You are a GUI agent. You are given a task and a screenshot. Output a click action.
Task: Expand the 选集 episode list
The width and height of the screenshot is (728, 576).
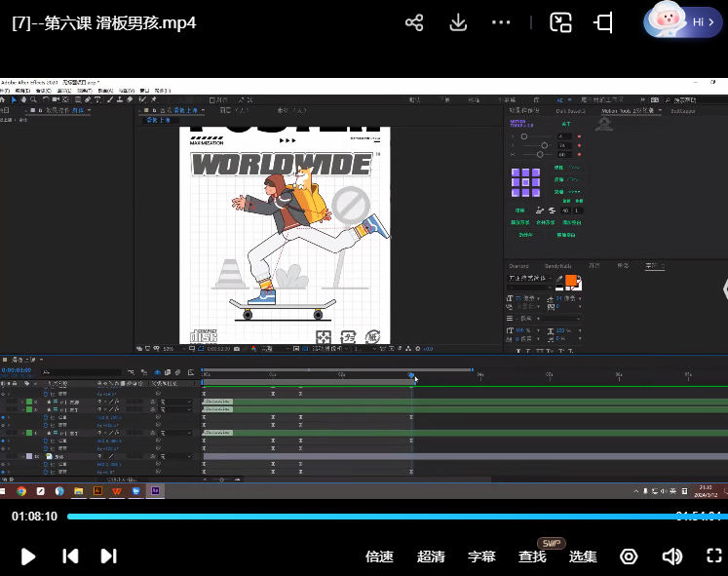click(x=583, y=557)
